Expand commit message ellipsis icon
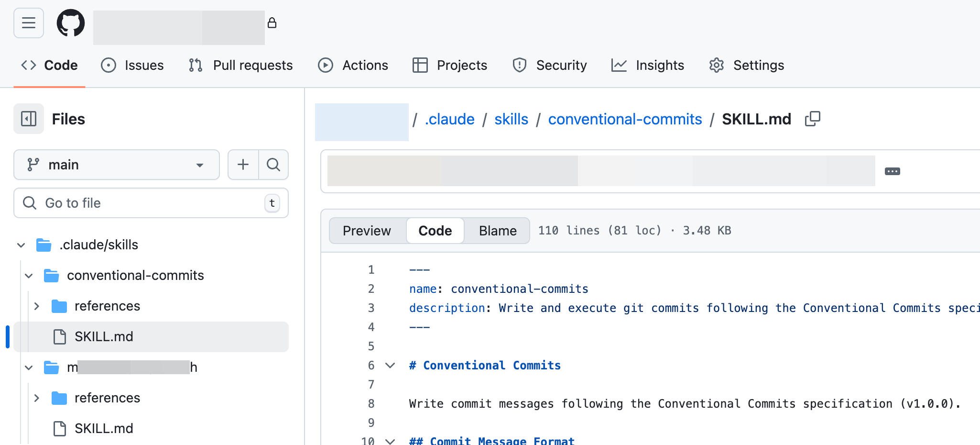Screen dimensions: 980x445 point(892,171)
